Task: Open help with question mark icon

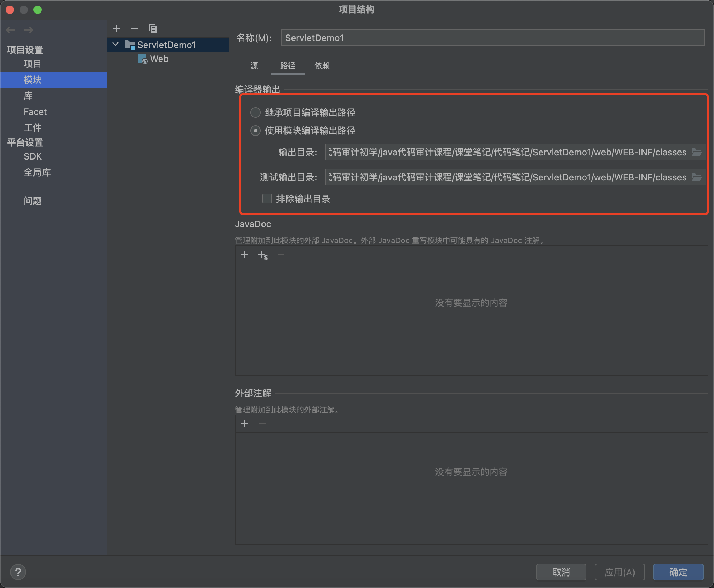Action: [x=18, y=572]
